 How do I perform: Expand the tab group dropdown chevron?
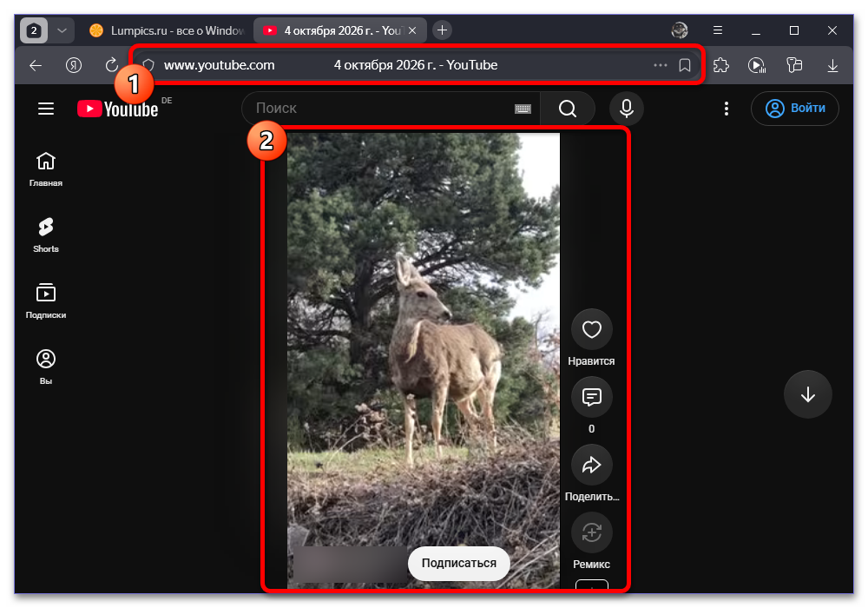pos(62,30)
